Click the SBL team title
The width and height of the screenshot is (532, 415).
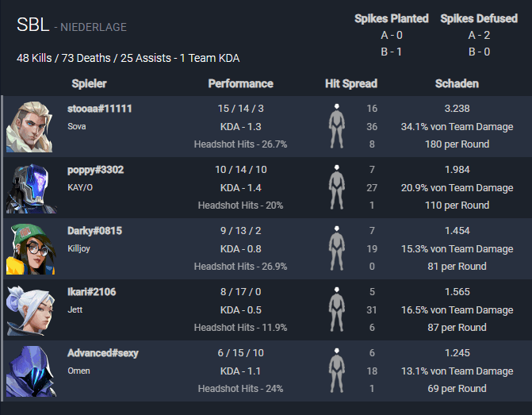(33, 25)
